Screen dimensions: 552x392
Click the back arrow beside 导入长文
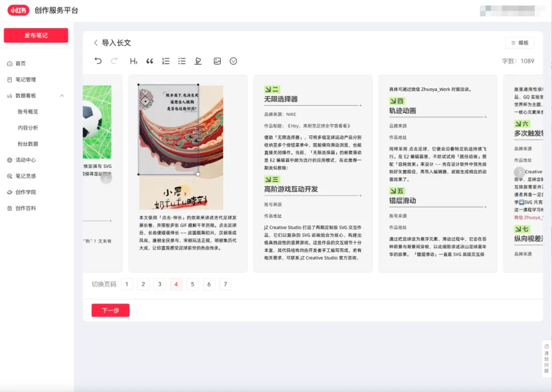96,43
